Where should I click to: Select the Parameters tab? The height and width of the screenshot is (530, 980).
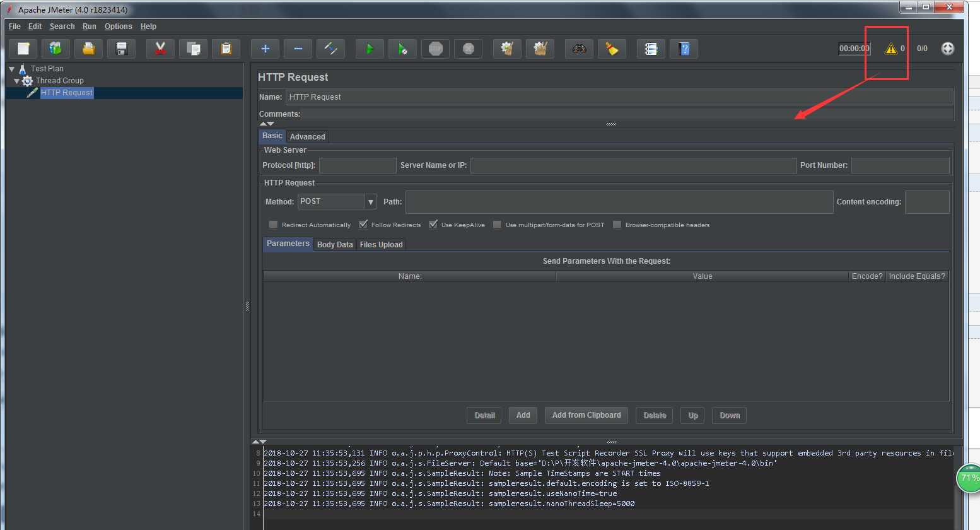point(288,244)
